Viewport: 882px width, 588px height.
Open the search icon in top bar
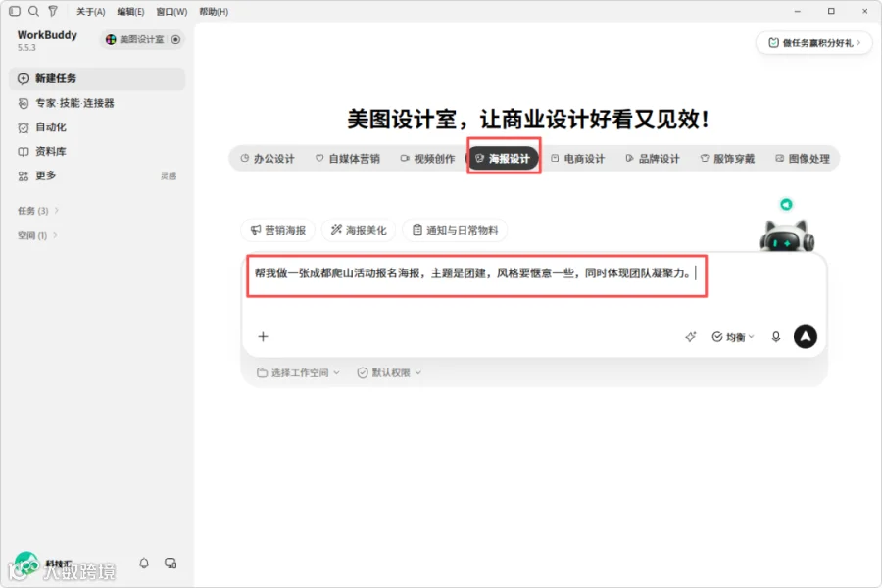(33, 11)
